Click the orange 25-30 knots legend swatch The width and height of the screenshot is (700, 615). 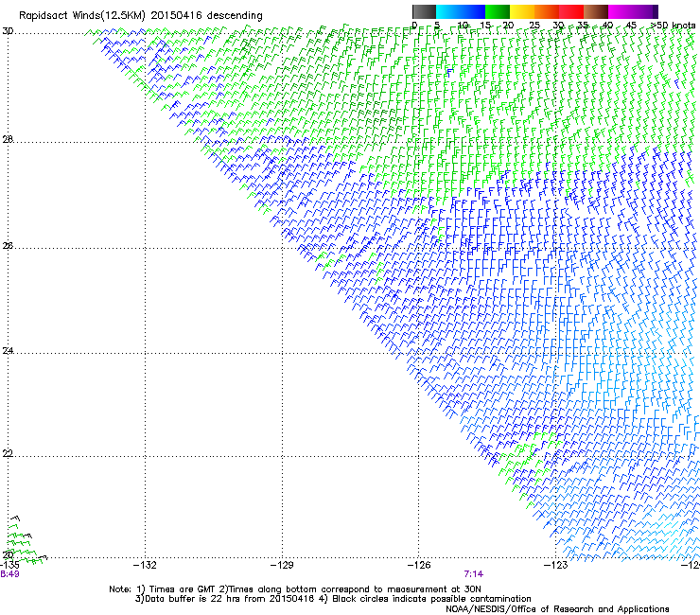[x=547, y=11]
